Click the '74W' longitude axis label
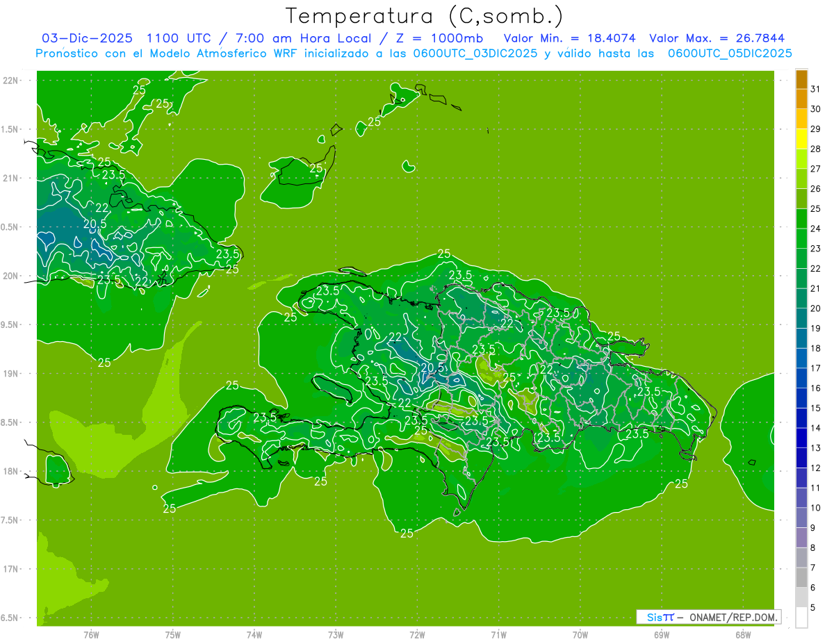 point(254,635)
